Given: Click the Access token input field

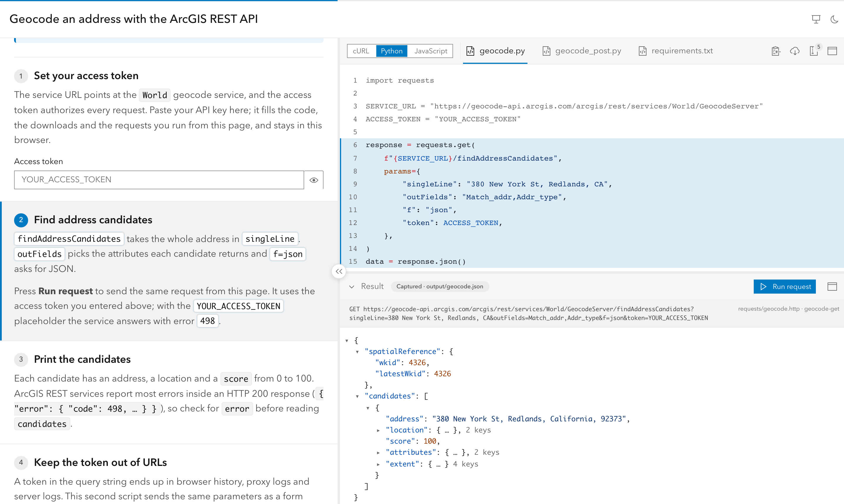Looking at the screenshot, I should (x=159, y=180).
